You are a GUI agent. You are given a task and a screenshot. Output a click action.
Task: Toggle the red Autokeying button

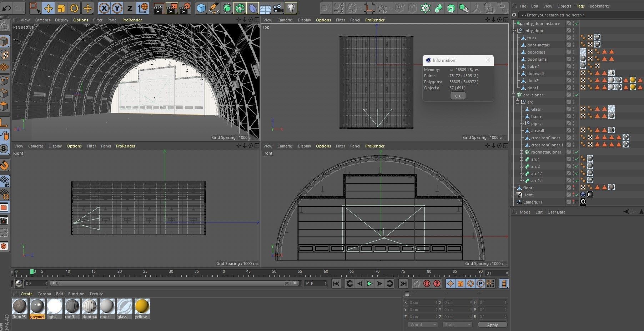(x=427, y=284)
